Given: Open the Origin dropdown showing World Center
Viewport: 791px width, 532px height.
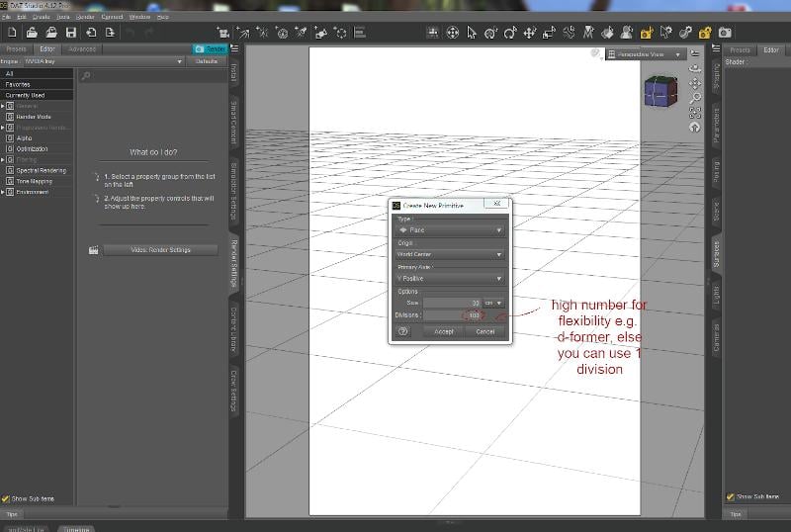Looking at the screenshot, I should tap(450, 254).
